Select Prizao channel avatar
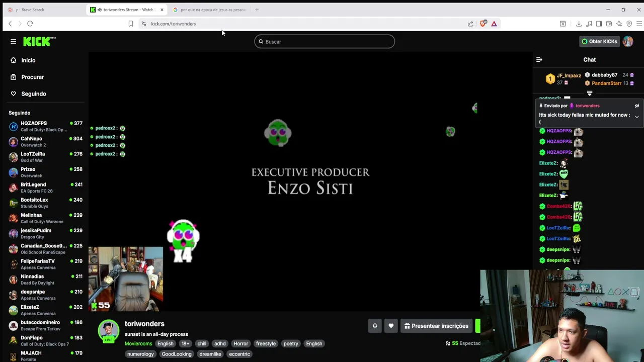644x362 pixels. point(13,172)
